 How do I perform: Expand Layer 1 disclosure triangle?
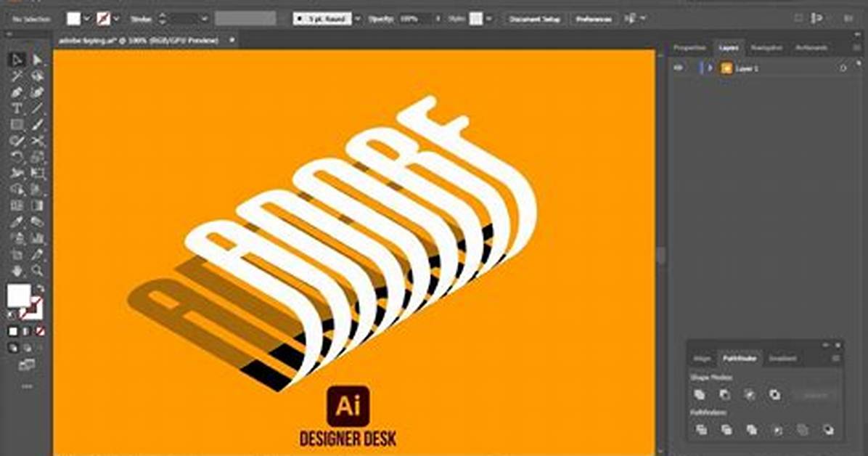tap(711, 68)
